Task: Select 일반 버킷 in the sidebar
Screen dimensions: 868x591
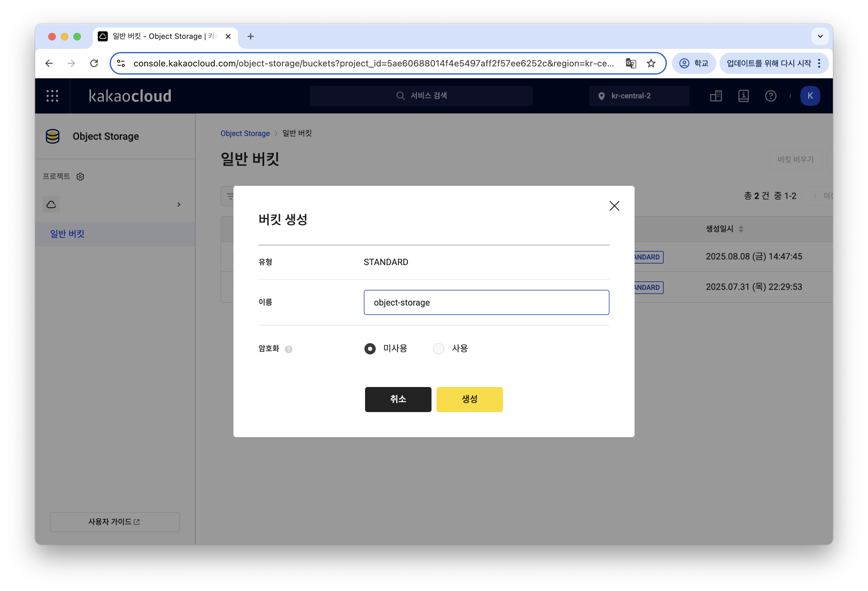Action: coord(115,234)
